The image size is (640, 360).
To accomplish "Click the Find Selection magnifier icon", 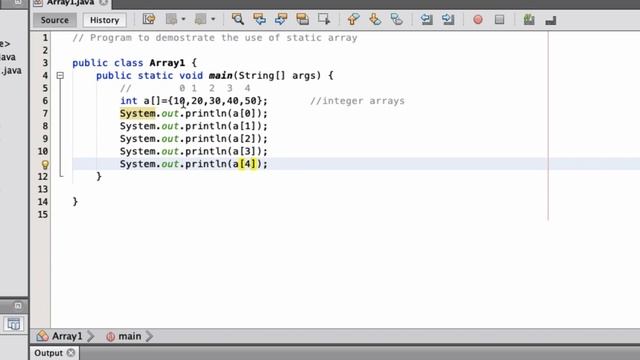I will tap(238, 19).
